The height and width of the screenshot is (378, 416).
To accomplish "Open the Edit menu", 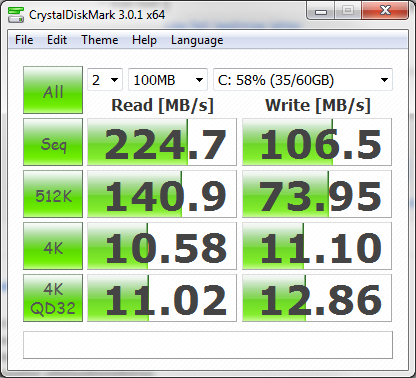I will coord(57,40).
